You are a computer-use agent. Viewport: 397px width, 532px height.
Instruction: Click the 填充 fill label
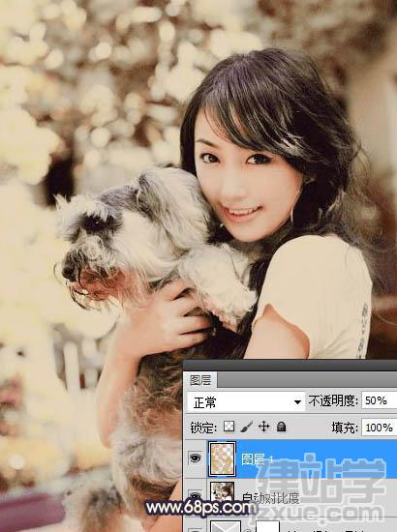click(x=345, y=428)
